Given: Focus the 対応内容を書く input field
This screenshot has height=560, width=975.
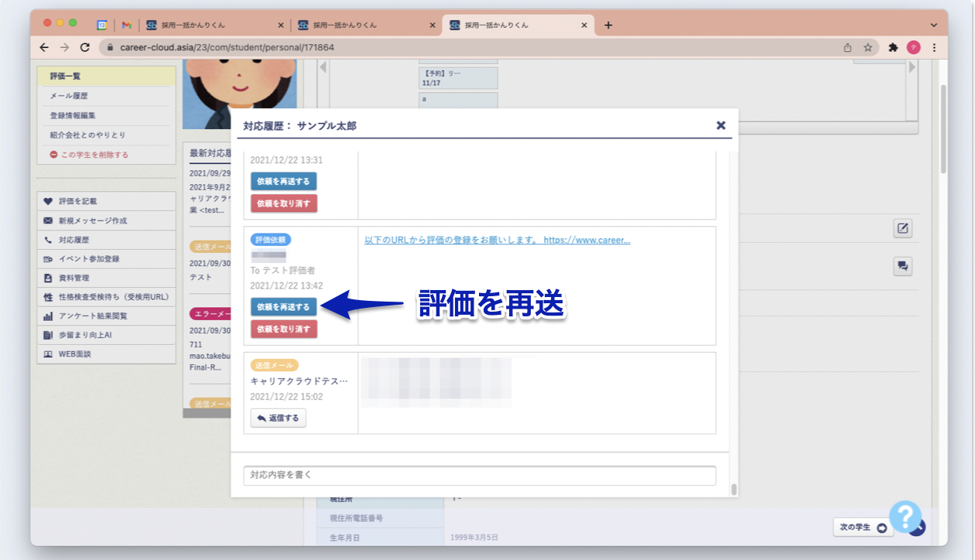Looking at the screenshot, I should coord(479,475).
